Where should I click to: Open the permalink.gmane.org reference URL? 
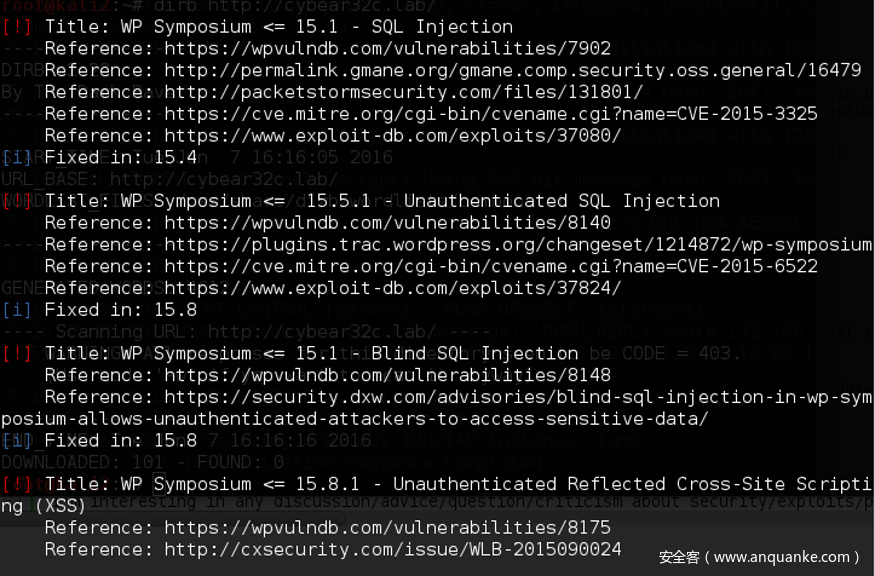coord(512,70)
